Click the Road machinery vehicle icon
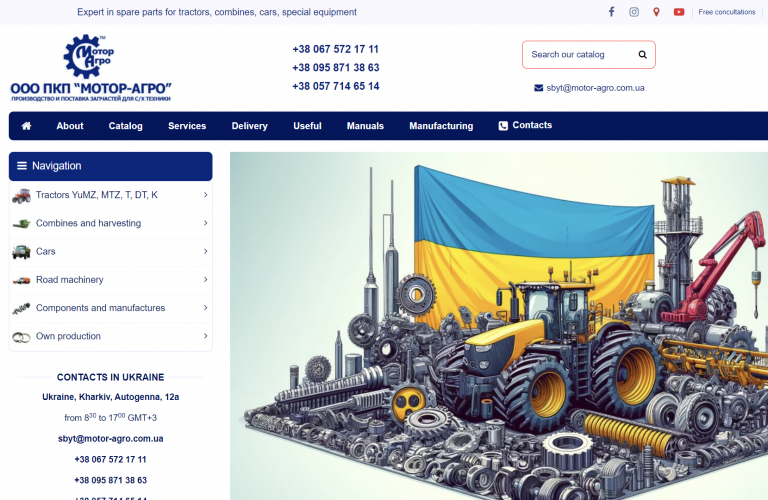 (x=22, y=280)
